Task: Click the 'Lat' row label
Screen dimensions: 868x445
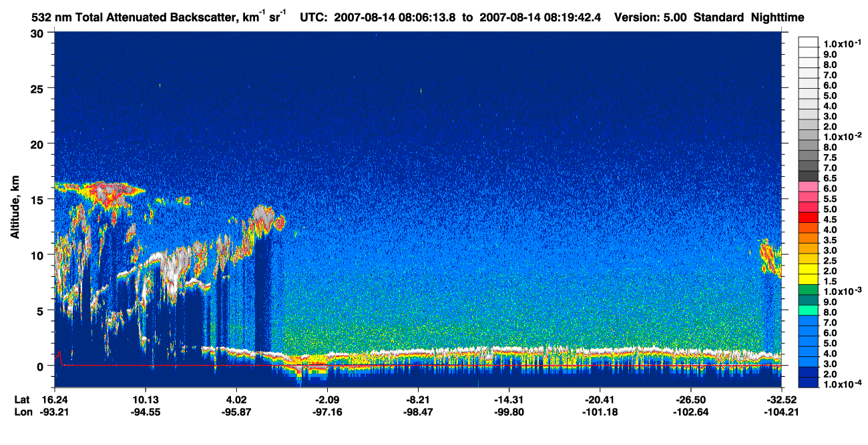Action: pyautogui.click(x=22, y=399)
